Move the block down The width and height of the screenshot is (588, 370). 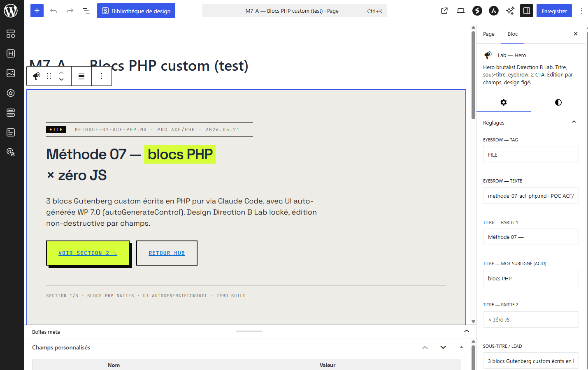61,79
